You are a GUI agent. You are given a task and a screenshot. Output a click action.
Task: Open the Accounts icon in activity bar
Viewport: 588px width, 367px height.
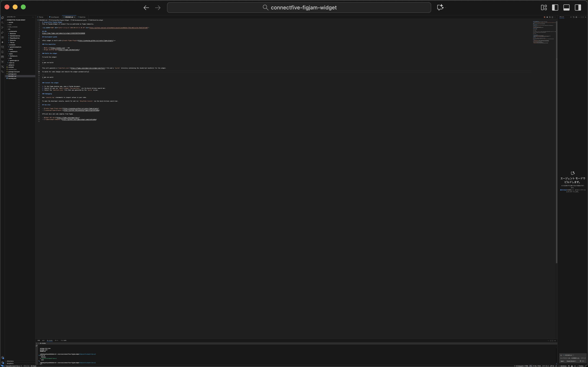click(x=2, y=358)
